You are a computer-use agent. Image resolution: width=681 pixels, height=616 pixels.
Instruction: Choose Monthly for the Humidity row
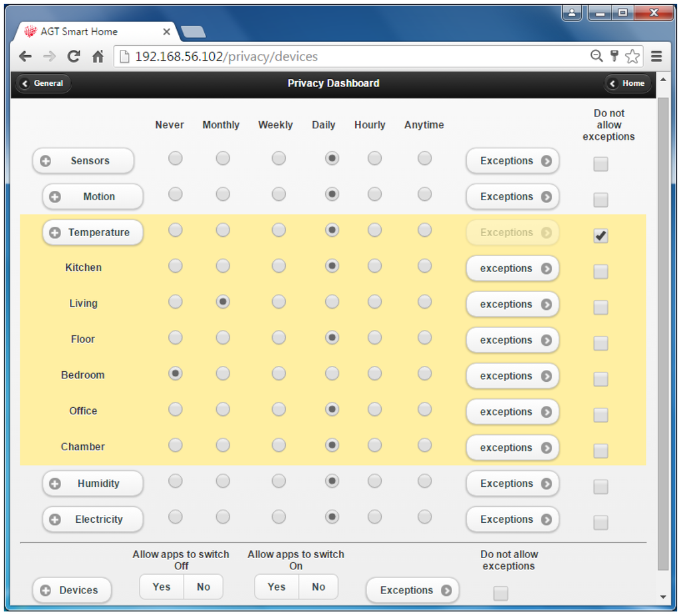point(223,481)
